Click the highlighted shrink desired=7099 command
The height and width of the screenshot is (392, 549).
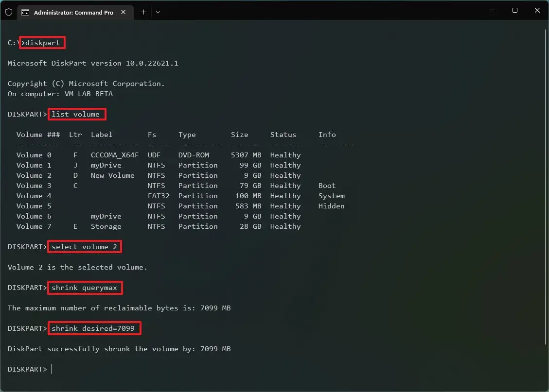(94, 328)
